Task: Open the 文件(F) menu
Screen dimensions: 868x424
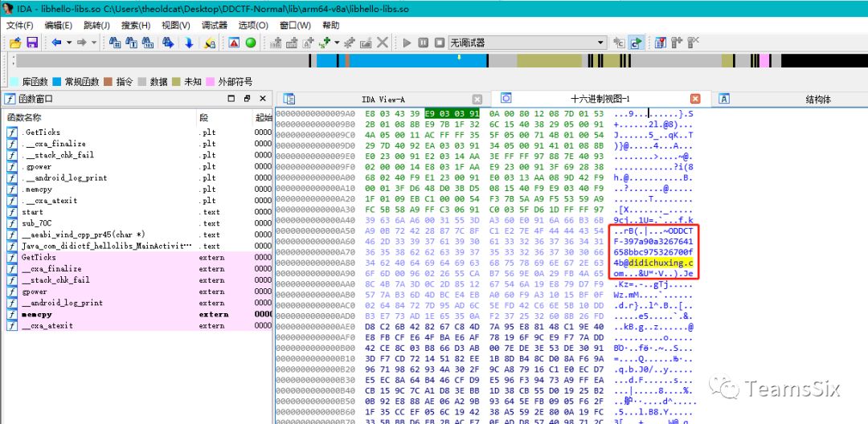Action: tap(19, 26)
